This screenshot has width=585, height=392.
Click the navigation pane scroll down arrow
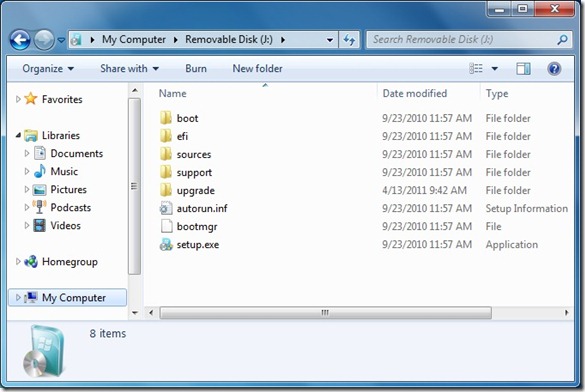click(135, 313)
